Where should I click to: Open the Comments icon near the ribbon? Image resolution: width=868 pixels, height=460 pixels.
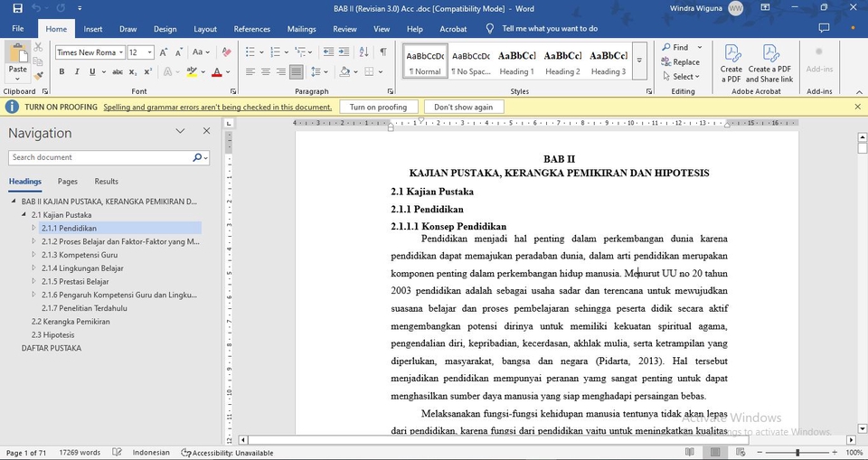[x=825, y=28]
